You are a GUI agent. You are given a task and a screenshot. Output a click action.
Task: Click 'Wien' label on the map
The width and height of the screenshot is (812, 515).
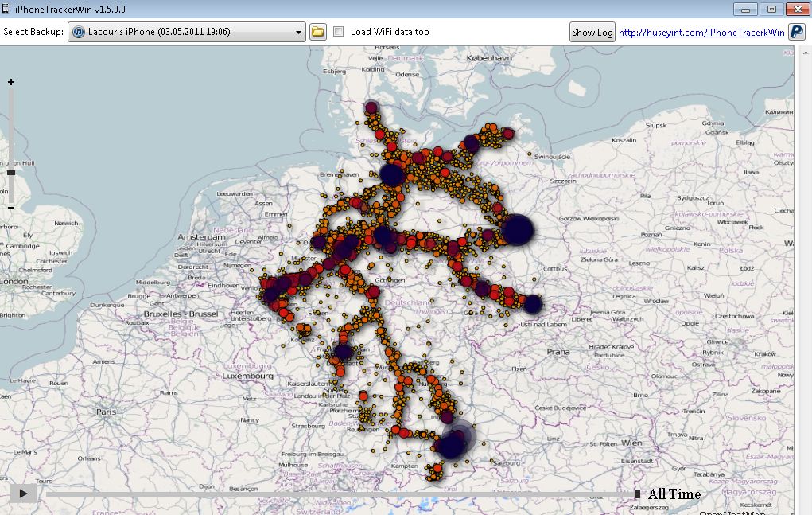(631, 443)
